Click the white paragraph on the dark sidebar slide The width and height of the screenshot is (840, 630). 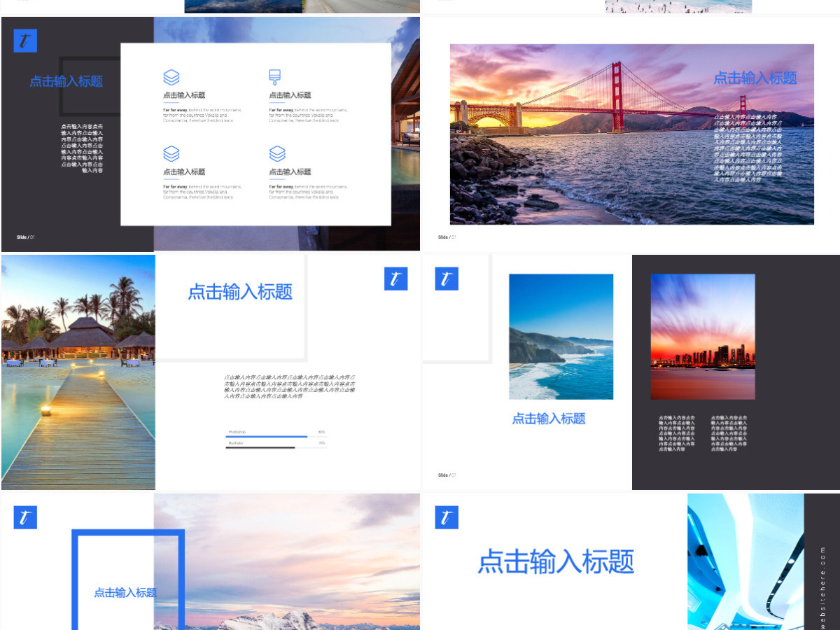click(x=82, y=148)
